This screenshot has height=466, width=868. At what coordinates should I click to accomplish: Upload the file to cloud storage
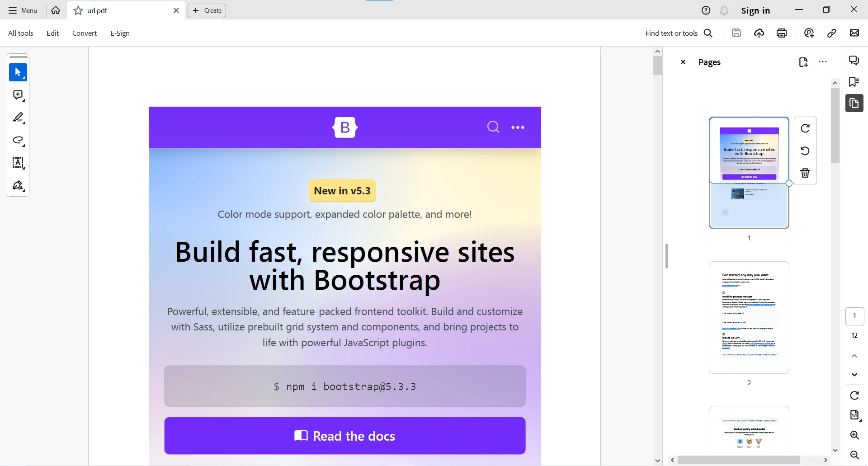(759, 33)
